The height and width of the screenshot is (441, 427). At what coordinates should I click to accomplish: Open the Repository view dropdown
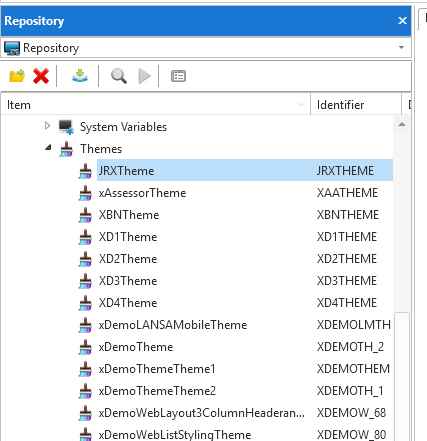[x=401, y=48]
